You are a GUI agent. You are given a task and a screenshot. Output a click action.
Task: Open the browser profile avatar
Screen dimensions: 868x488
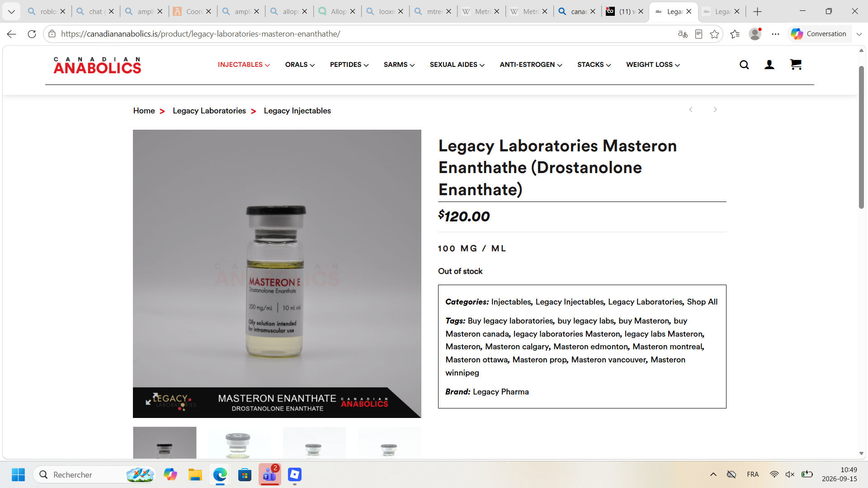tap(755, 34)
